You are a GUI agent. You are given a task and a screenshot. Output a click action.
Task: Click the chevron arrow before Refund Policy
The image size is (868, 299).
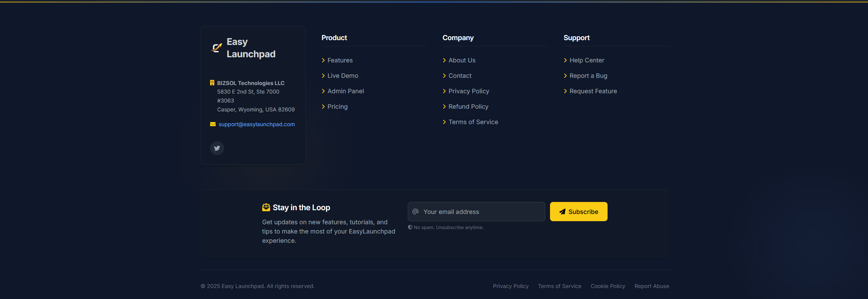pyautogui.click(x=444, y=107)
